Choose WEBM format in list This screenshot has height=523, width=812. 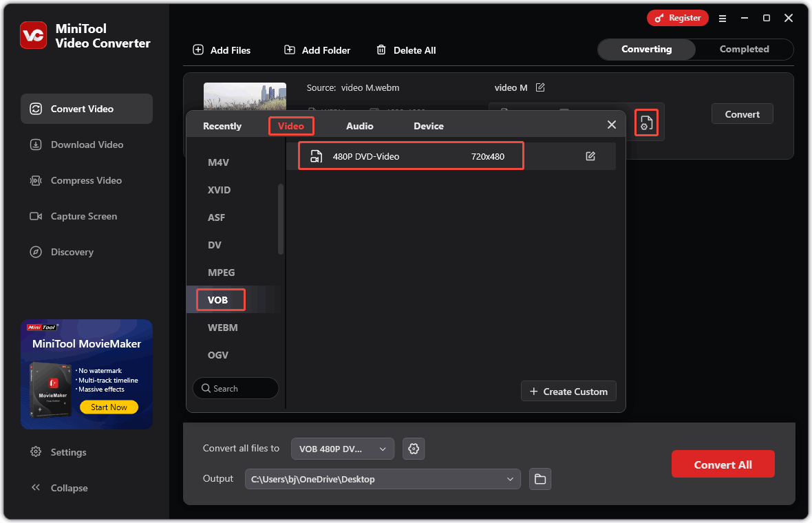[x=223, y=328]
